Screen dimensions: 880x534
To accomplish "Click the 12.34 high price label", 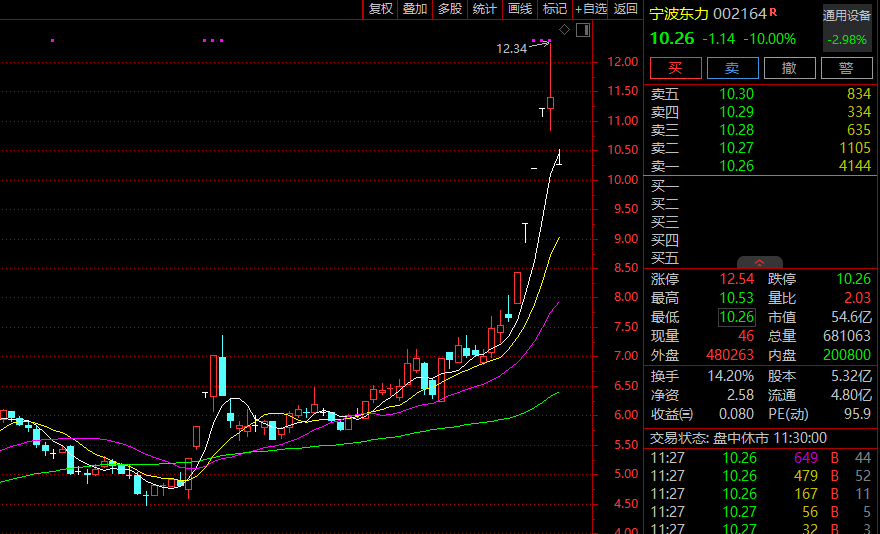I will pos(511,49).
